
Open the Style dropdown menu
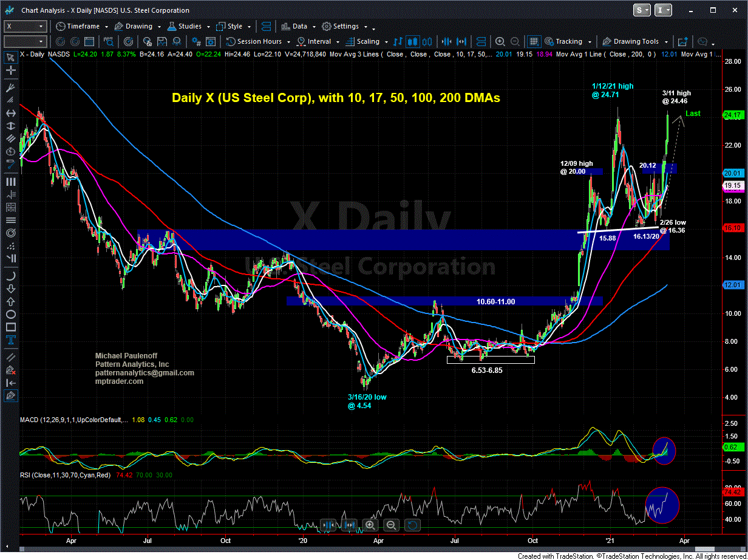233,26
